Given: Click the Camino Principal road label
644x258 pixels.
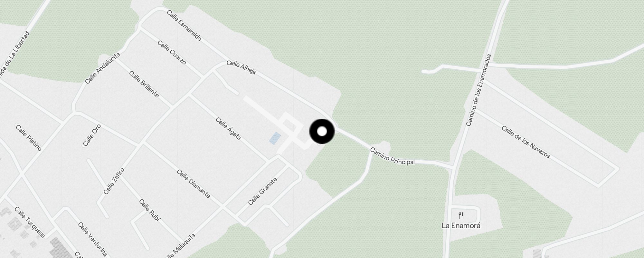Looking at the screenshot, I should coord(392,156).
